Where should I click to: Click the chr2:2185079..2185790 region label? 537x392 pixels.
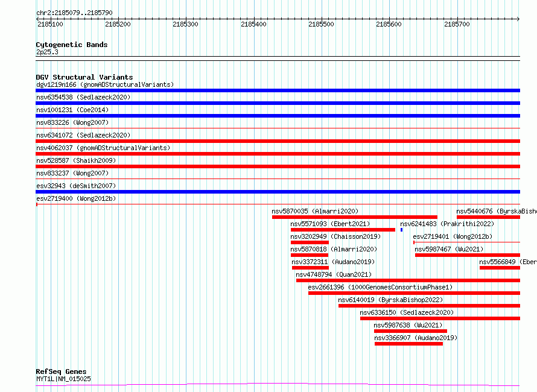(x=74, y=13)
